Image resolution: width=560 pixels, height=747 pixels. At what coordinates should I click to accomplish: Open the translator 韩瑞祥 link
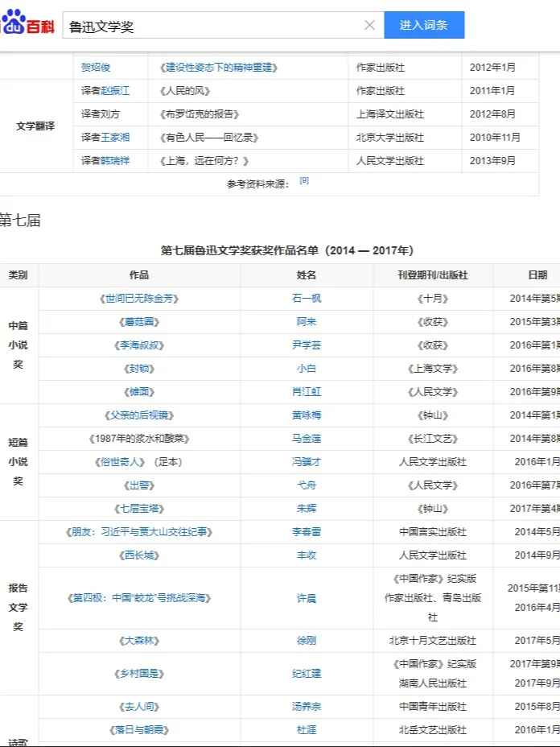click(x=115, y=161)
